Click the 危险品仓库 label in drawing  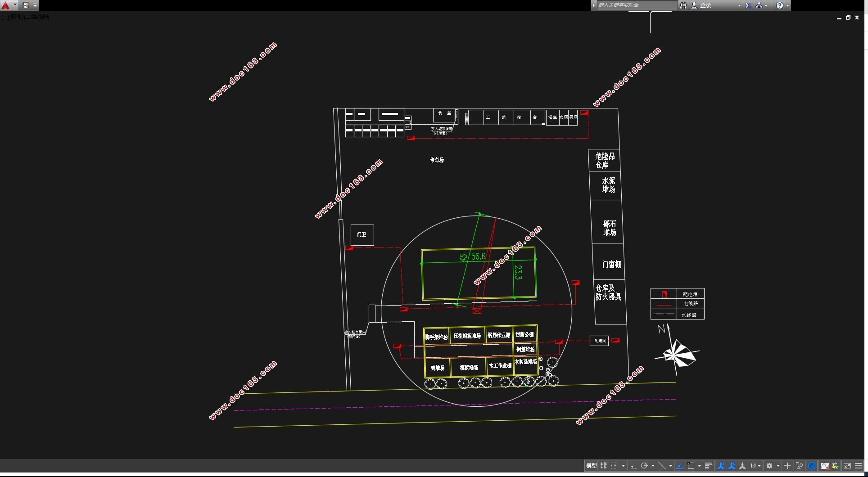click(x=605, y=161)
